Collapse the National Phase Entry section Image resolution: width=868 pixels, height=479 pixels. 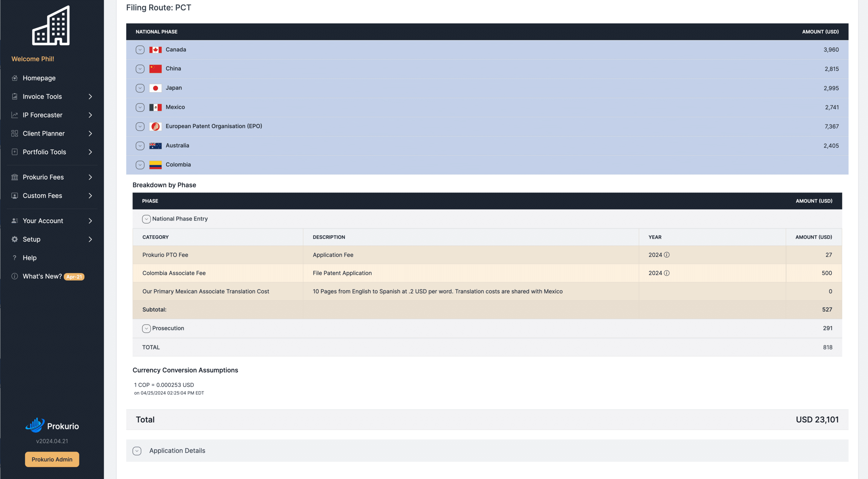[x=146, y=219]
